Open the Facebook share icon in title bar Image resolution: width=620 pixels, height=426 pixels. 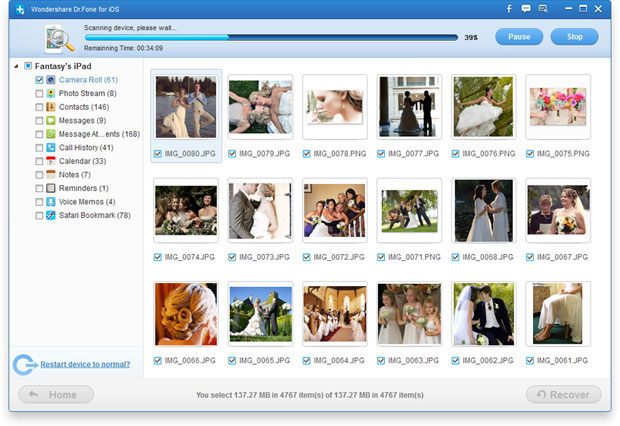[x=508, y=8]
